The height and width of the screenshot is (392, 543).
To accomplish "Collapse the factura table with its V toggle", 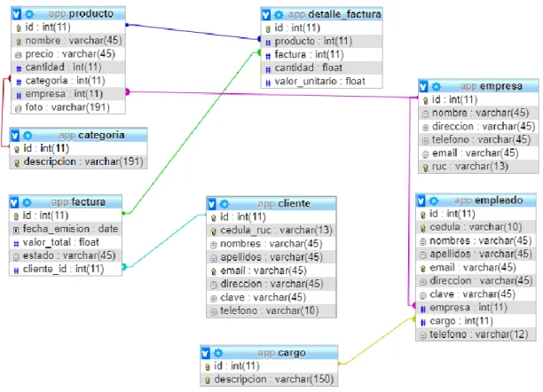I will [x=14, y=202].
